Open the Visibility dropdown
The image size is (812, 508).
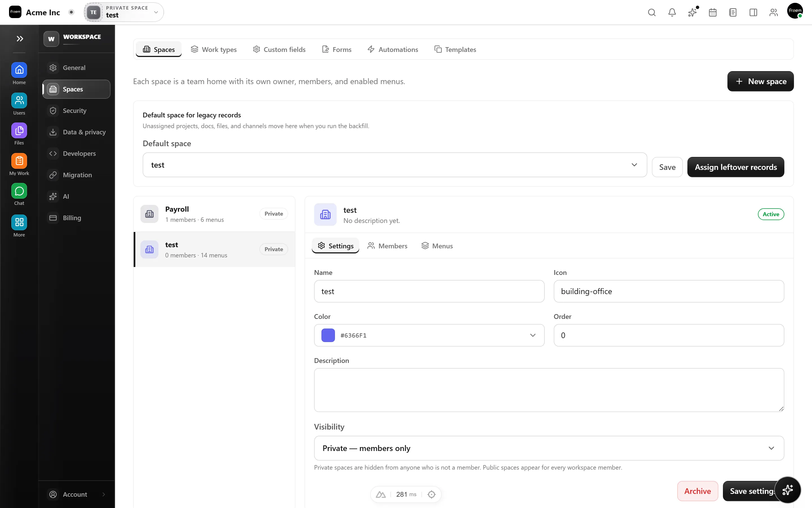(549, 448)
